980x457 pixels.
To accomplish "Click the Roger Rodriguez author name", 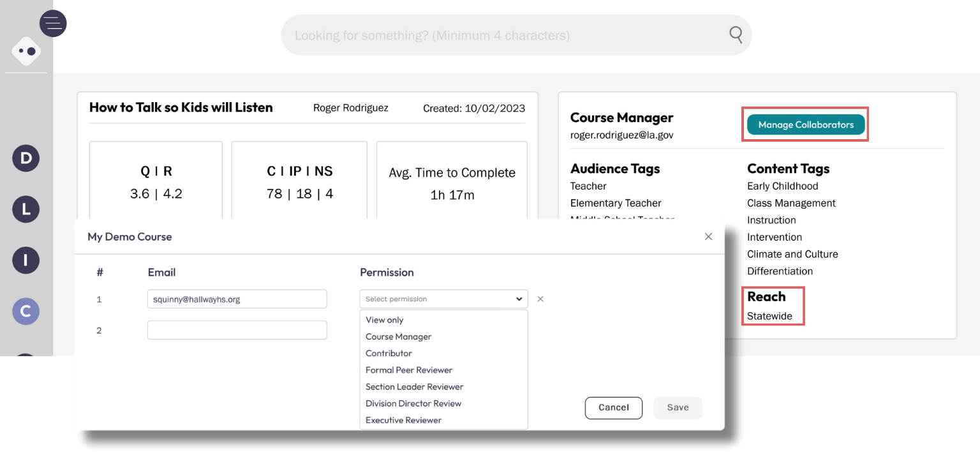I will pos(350,108).
